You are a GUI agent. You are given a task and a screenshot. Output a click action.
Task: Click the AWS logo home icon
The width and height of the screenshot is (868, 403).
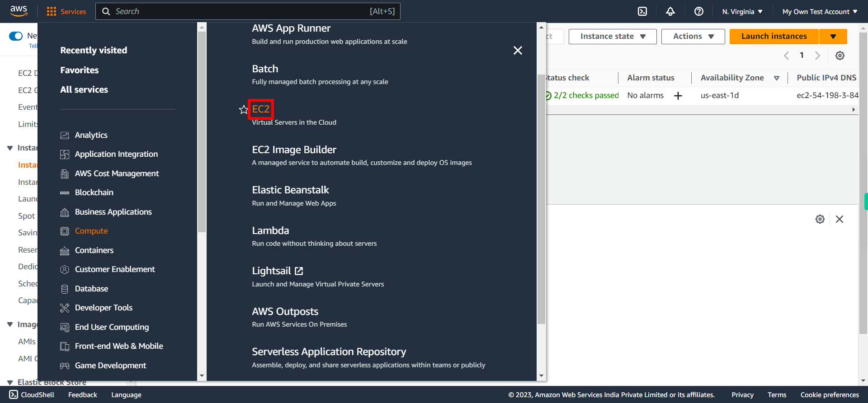pyautogui.click(x=19, y=11)
